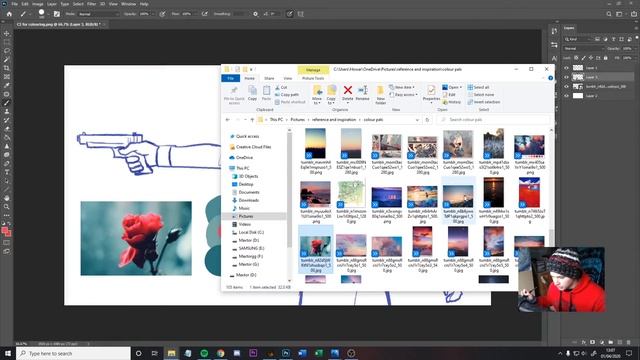Image resolution: width=640 pixels, height=360 pixels.
Task: Select the Brush tool in left toolbar
Action: coord(7,103)
